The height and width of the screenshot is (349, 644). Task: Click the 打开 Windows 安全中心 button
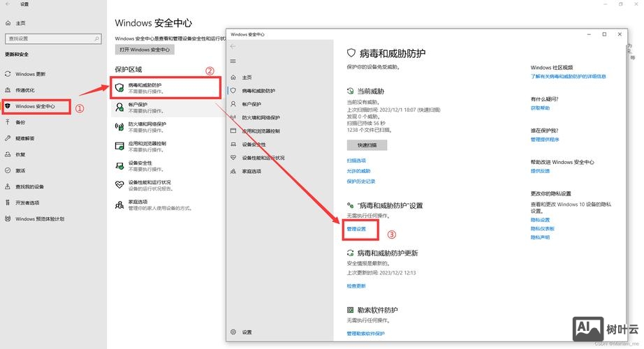pyautogui.click(x=145, y=50)
